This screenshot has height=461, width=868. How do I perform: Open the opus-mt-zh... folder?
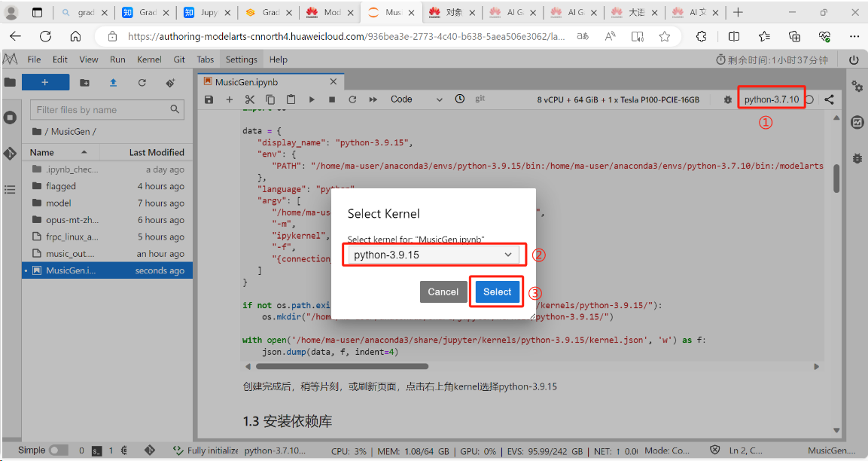(108, 220)
